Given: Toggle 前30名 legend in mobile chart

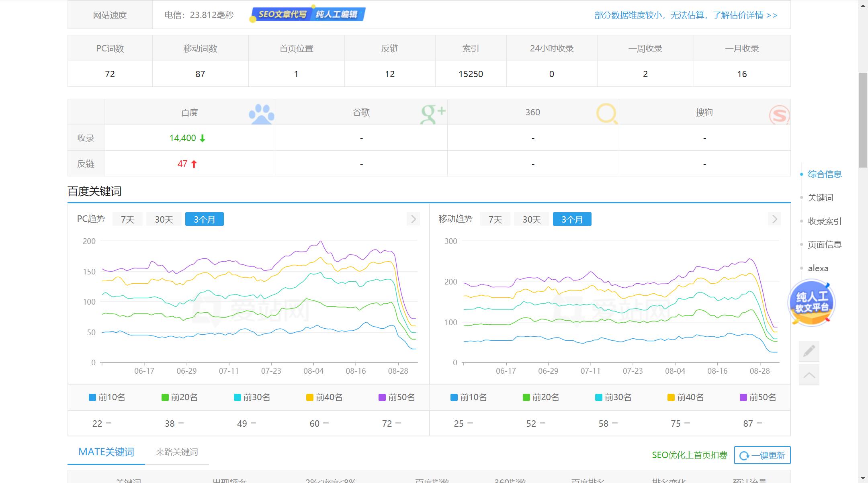Looking at the screenshot, I should [x=613, y=397].
